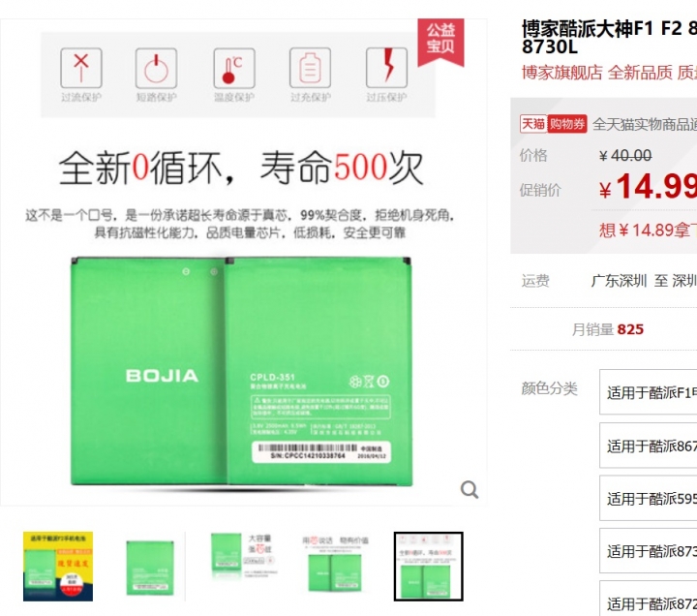Screen dimensions: 697x616
Task: Click the 短路保护 short-circuit protection icon
Action: pyautogui.click(x=156, y=68)
